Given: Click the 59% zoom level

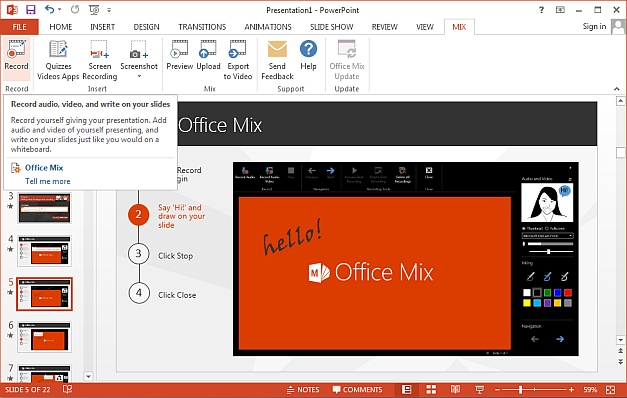Looking at the screenshot, I should coord(590,390).
